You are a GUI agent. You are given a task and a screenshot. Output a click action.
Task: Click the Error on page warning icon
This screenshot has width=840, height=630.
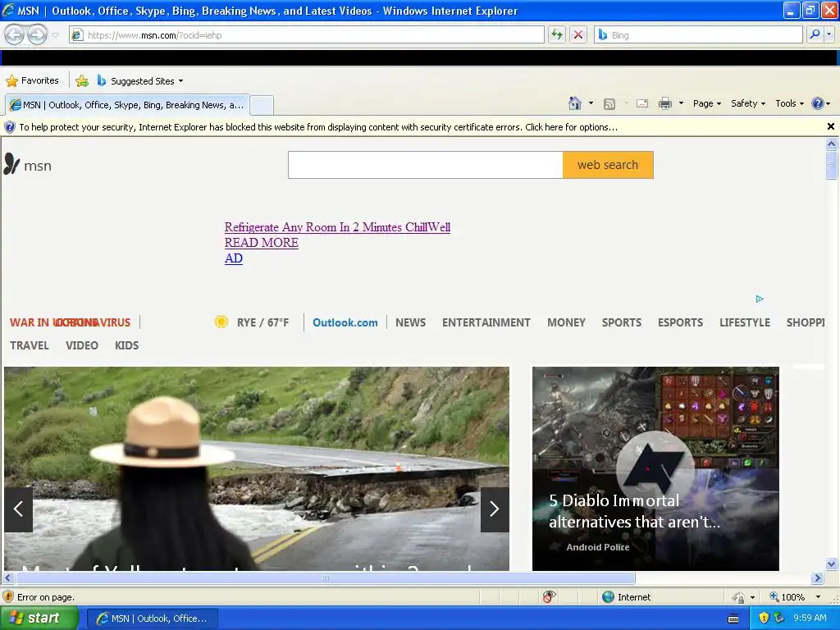(8, 597)
